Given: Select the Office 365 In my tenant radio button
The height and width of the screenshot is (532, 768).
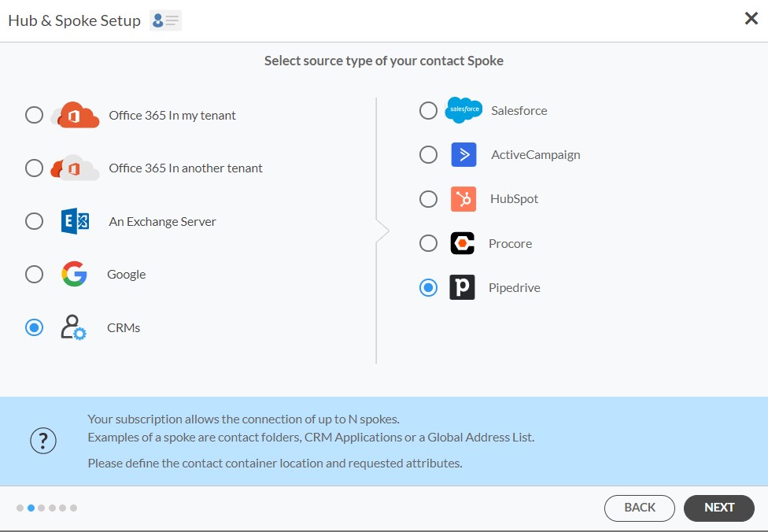Looking at the screenshot, I should click(x=34, y=115).
